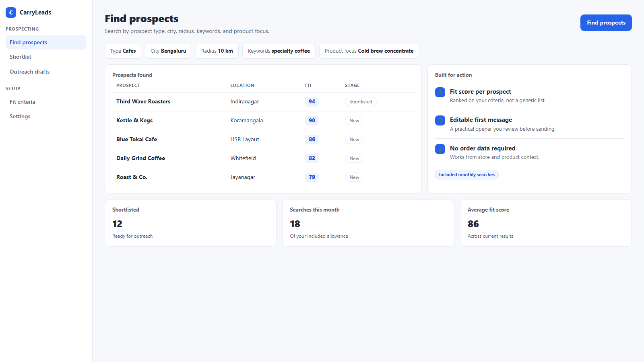Click fit score 79 badge
Image resolution: width=644 pixels, height=362 pixels.
pos(312,177)
